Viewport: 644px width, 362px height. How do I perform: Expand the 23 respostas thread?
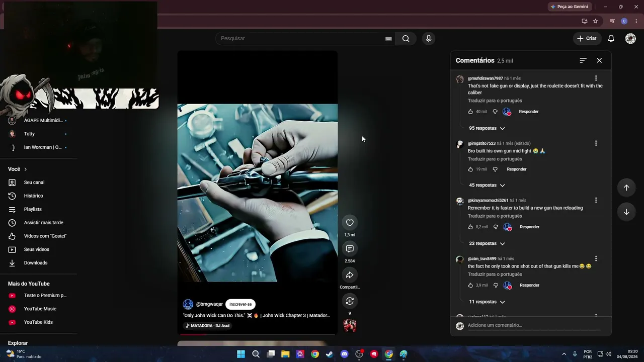[487, 243]
